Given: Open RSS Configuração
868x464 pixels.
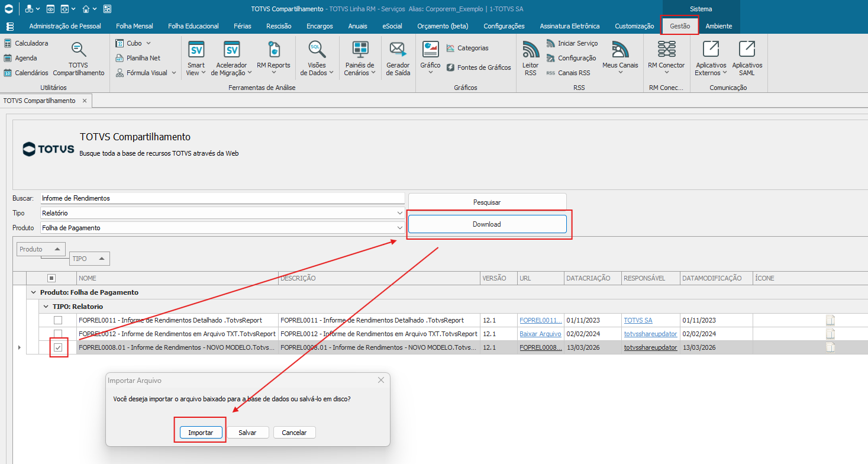Looking at the screenshot, I should pos(571,58).
